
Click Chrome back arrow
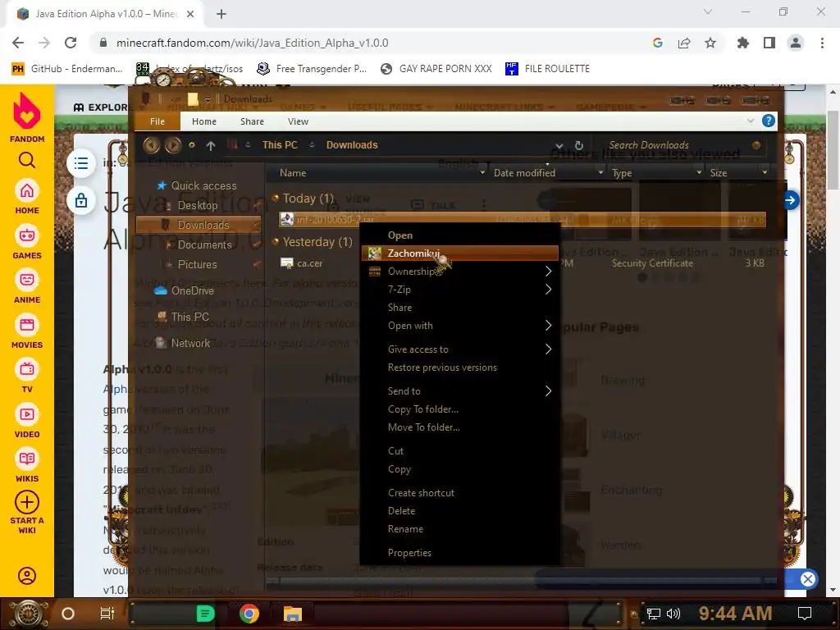point(18,43)
